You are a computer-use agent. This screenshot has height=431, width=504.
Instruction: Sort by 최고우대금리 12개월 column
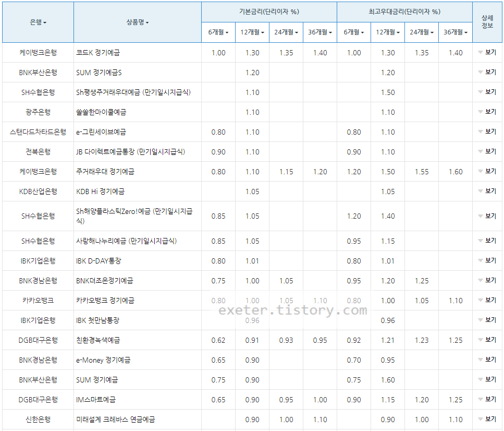(388, 32)
